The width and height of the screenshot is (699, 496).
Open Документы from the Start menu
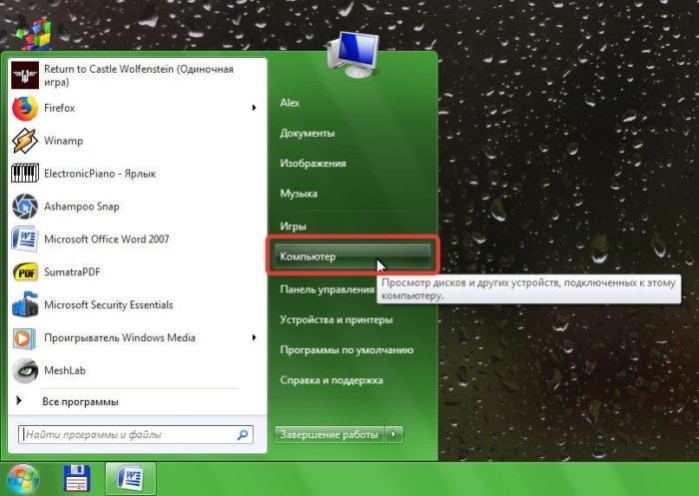click(x=307, y=133)
